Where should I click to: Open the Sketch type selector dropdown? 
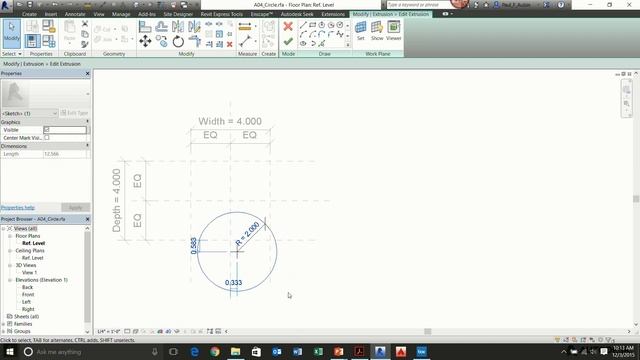pyautogui.click(x=29, y=113)
